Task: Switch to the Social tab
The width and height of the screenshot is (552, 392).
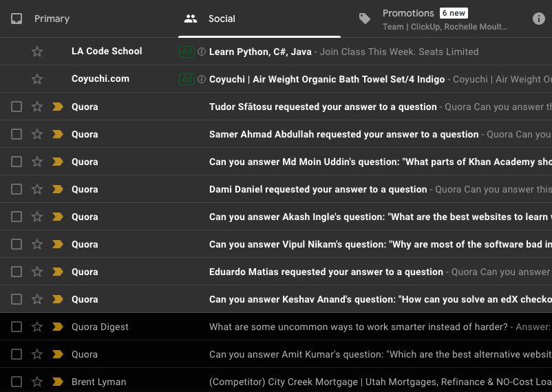Action: point(259,19)
